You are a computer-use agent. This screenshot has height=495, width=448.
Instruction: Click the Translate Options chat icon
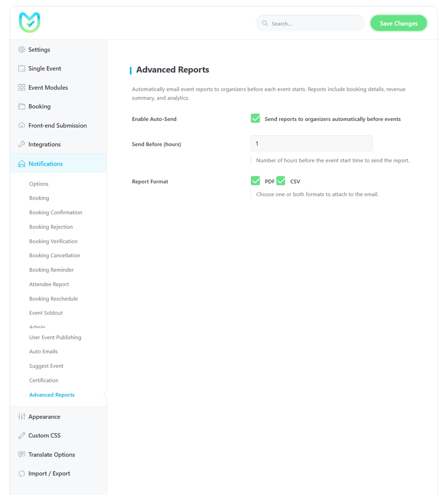coord(21,454)
